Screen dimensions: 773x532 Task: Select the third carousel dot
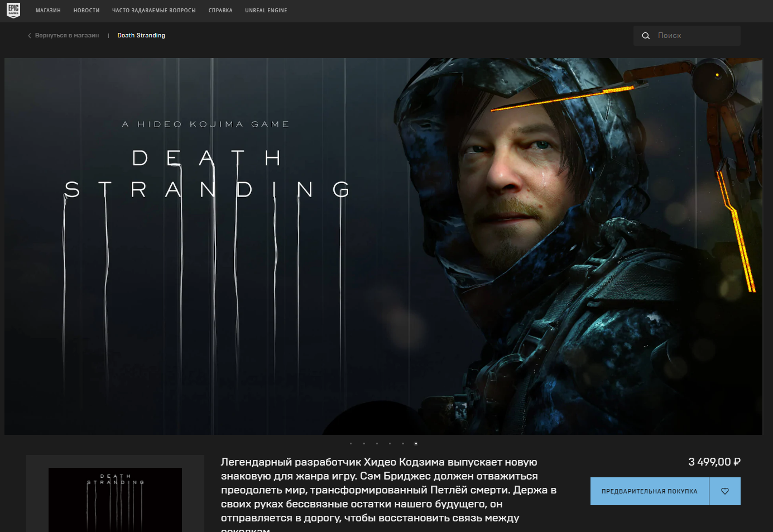[x=377, y=443]
